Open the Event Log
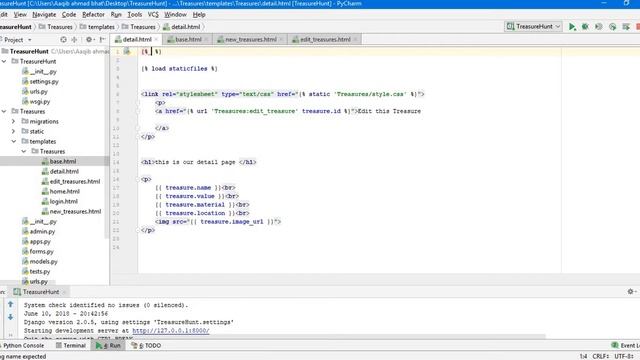The width and height of the screenshot is (640, 360). (x=625, y=345)
